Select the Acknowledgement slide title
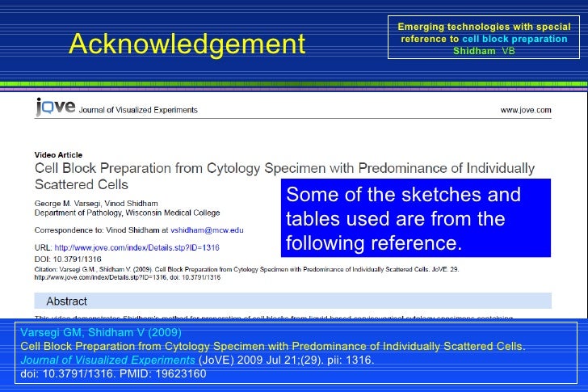 tap(187, 44)
